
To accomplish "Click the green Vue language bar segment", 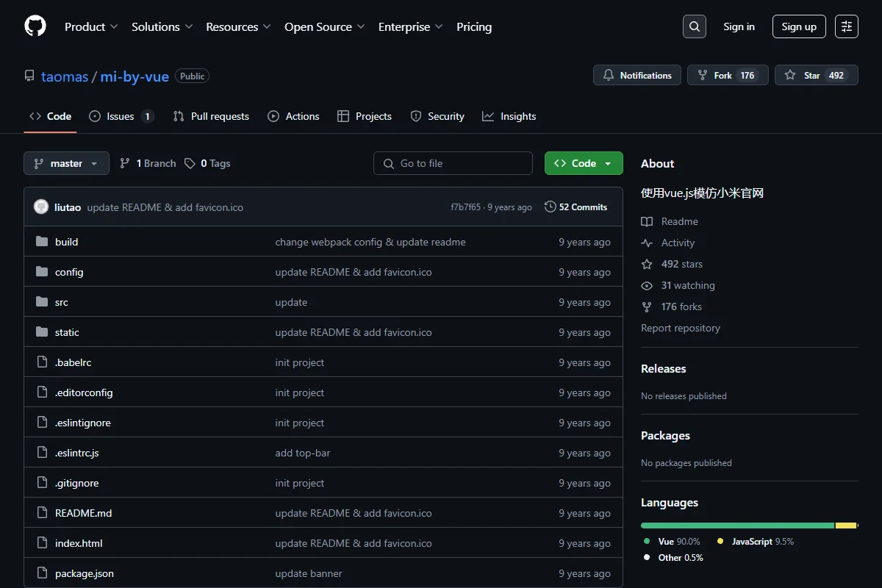I will coord(737,526).
